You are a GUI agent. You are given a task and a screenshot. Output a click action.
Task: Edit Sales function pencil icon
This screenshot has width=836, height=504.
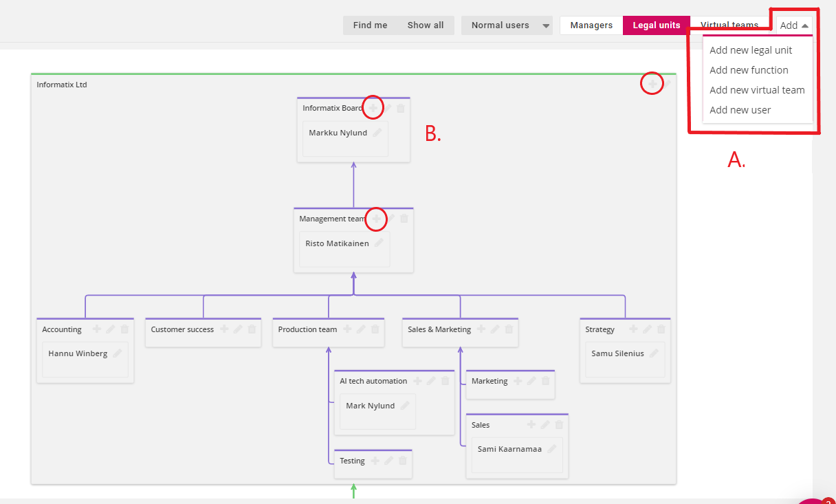tap(545, 425)
